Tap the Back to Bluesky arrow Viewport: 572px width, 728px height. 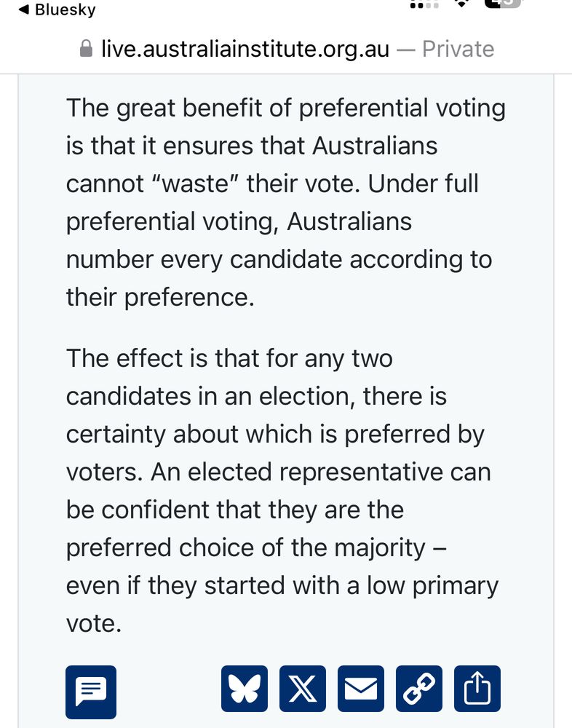coord(24,10)
